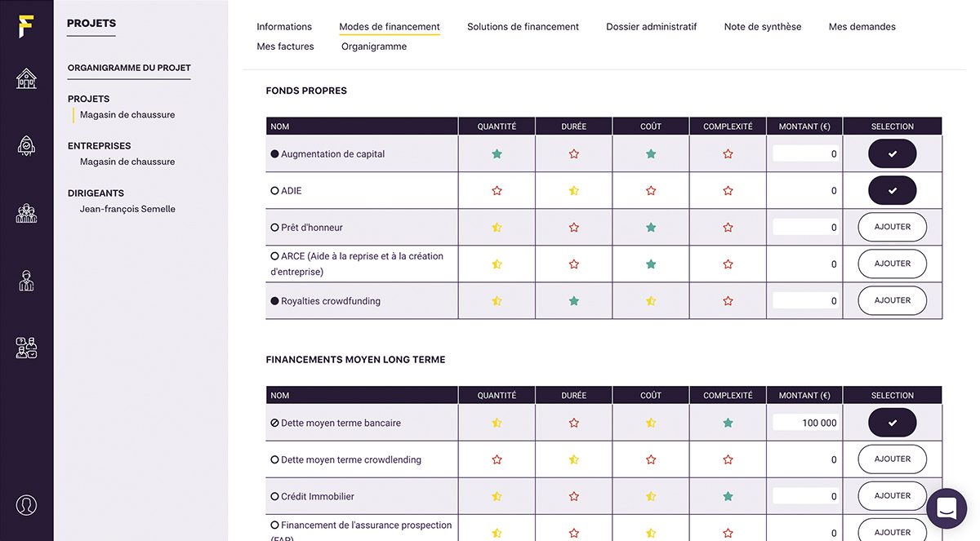Open the house icon in the sidebar
Image resolution: width=980 pixels, height=541 pixels.
tap(27, 78)
